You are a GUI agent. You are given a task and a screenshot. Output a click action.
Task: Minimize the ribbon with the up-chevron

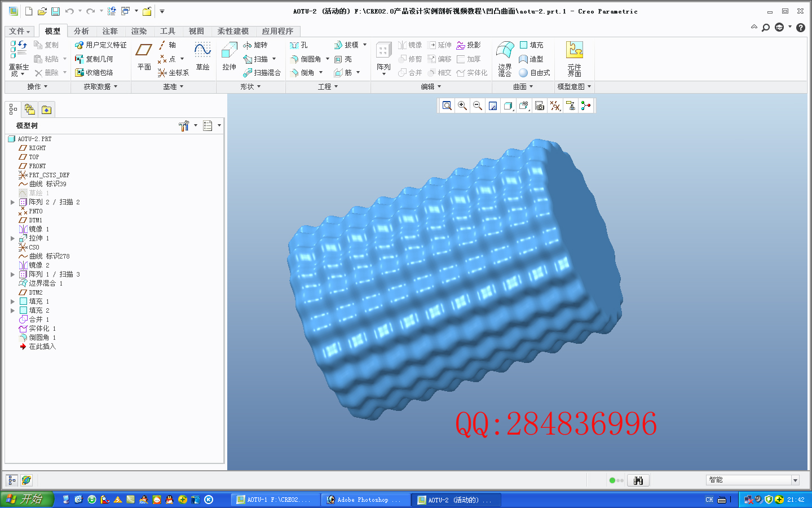pyautogui.click(x=754, y=27)
